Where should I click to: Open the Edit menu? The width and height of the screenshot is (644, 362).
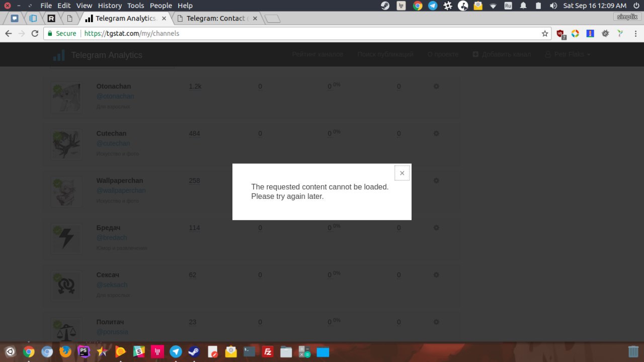(x=64, y=6)
